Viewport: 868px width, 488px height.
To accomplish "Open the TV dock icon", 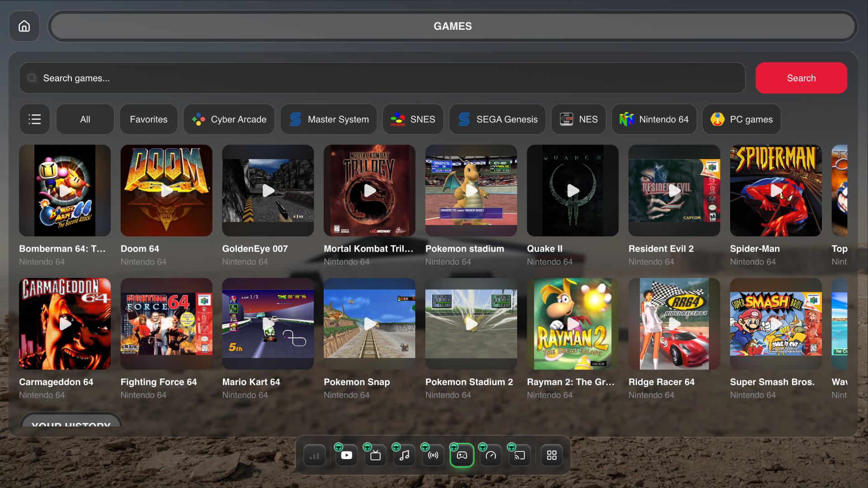I will (375, 455).
